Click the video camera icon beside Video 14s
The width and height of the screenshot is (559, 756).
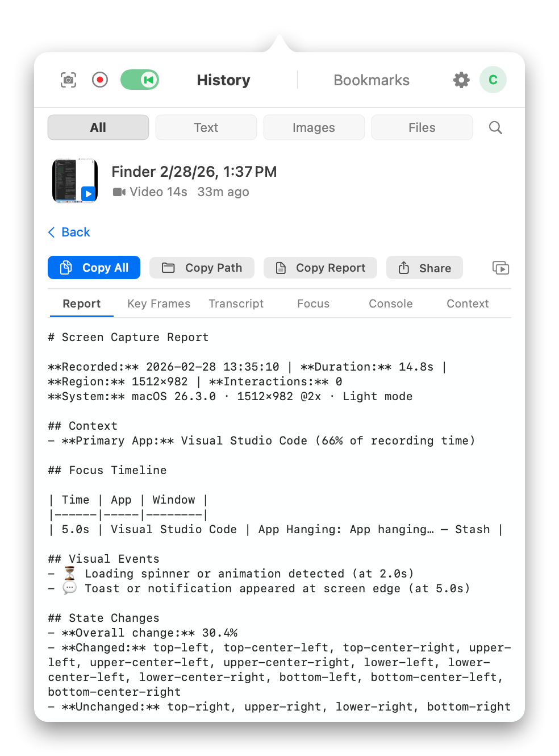(x=118, y=192)
